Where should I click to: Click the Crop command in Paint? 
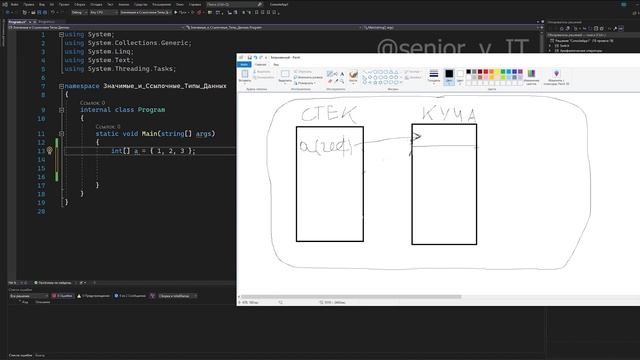(303, 72)
